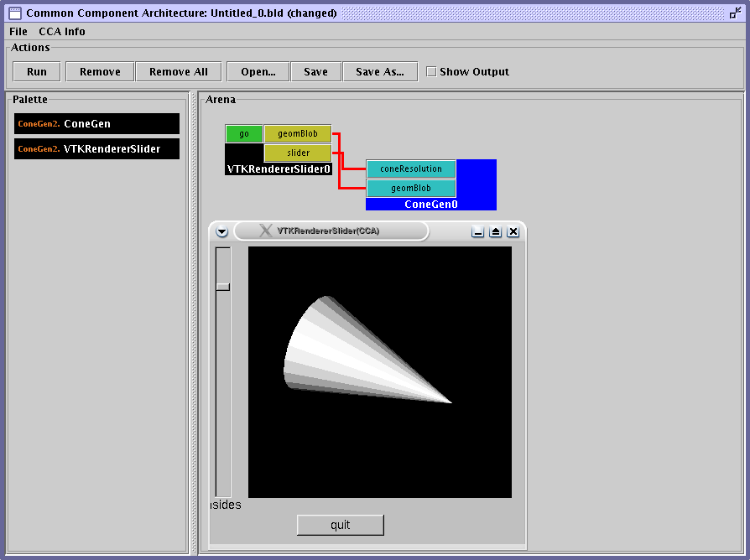Open the File menu
The width and height of the screenshot is (750, 560).
18,32
